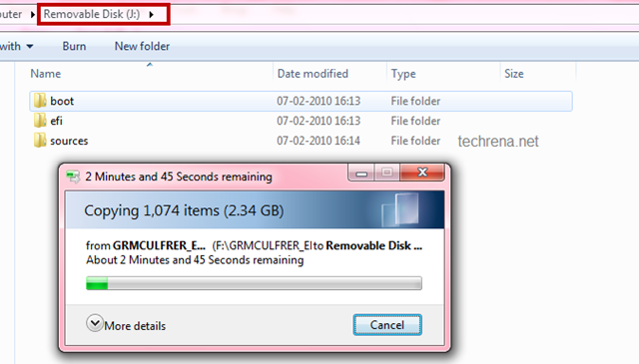Expand More details in copy dialog
Screen dimensions: 639x364
(127, 325)
